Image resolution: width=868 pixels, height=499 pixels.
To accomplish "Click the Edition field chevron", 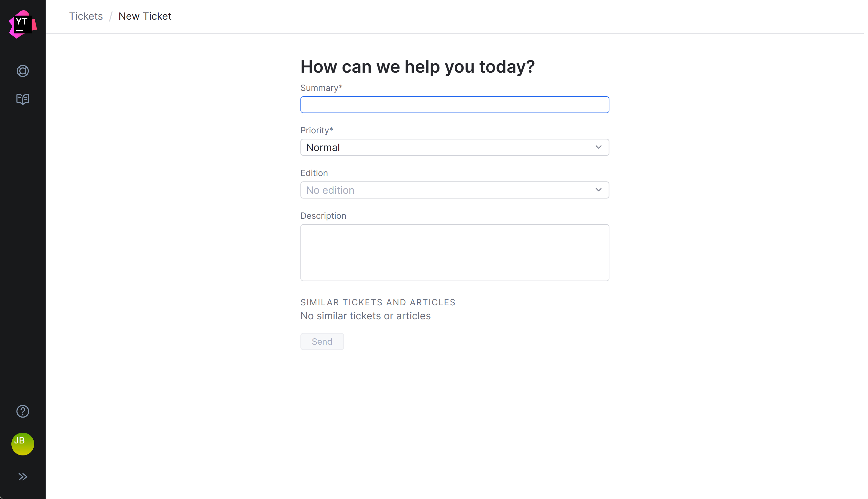I will 598,189.
